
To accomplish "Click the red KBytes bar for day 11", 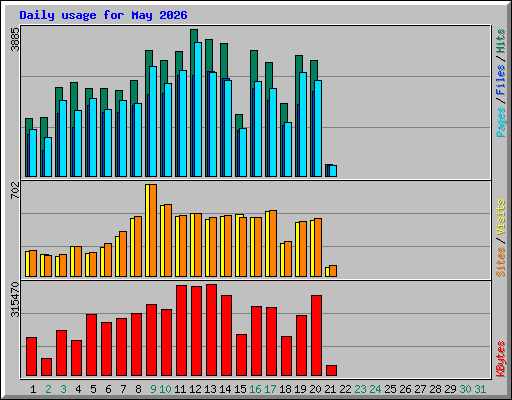I will pyautogui.click(x=181, y=330).
